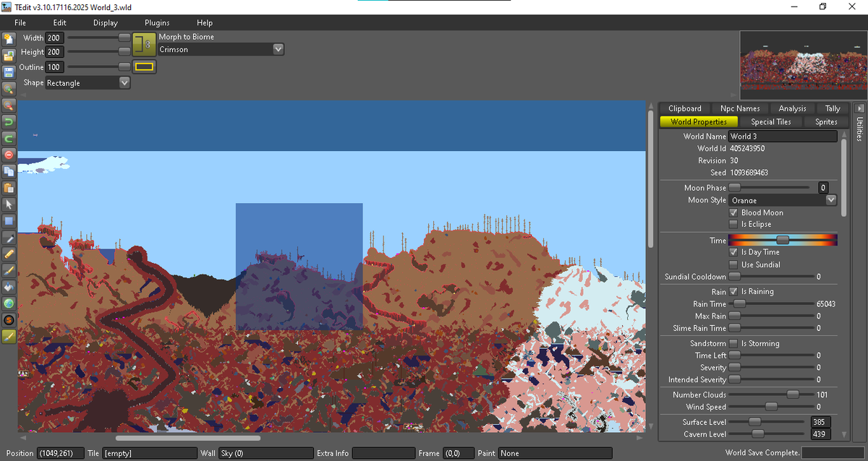Image resolution: width=868 pixels, height=461 pixels.
Task: Switch to the Analysis tab
Action: coord(792,108)
